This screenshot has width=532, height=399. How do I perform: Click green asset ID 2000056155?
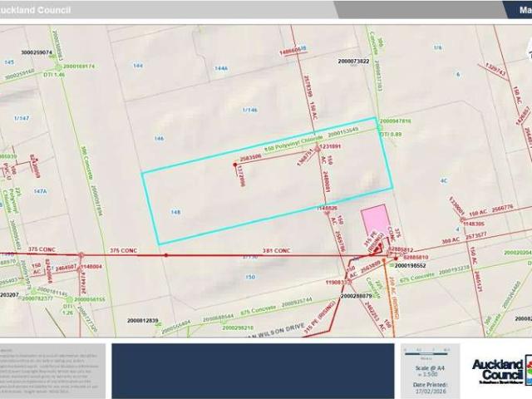(x=90, y=299)
